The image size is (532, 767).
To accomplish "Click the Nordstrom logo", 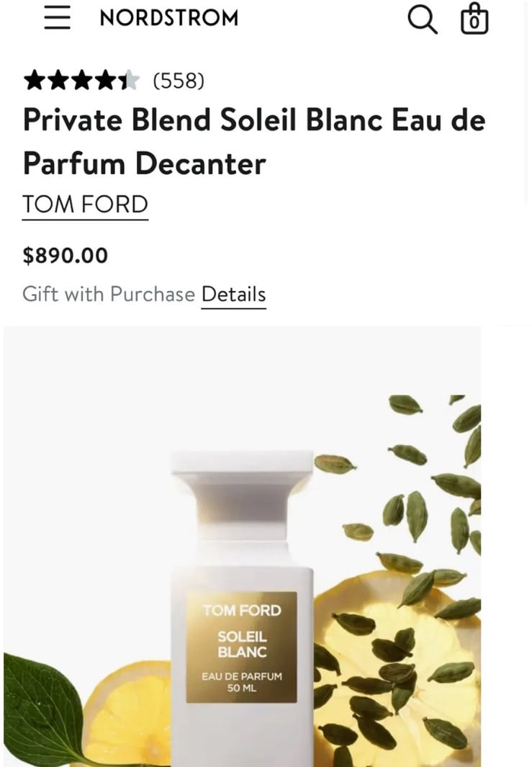I will 169,18.
